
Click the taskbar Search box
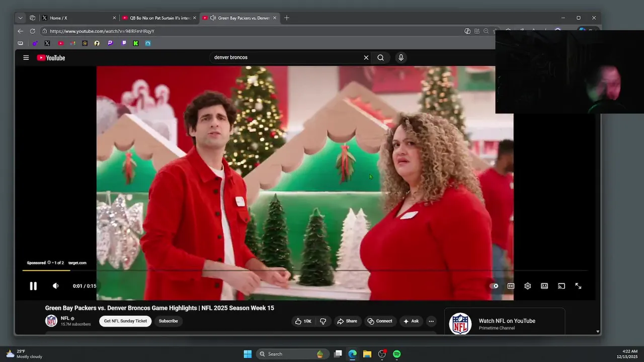292,354
